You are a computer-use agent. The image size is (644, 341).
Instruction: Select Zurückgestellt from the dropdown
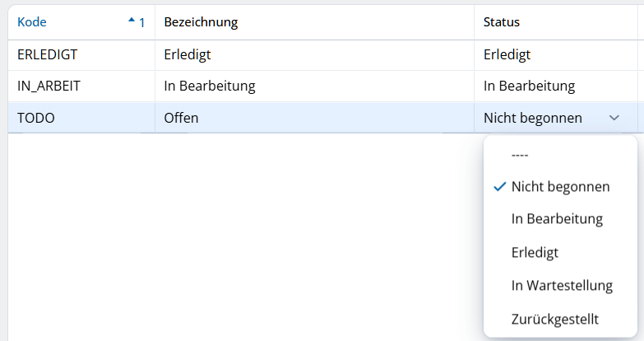[x=554, y=319]
